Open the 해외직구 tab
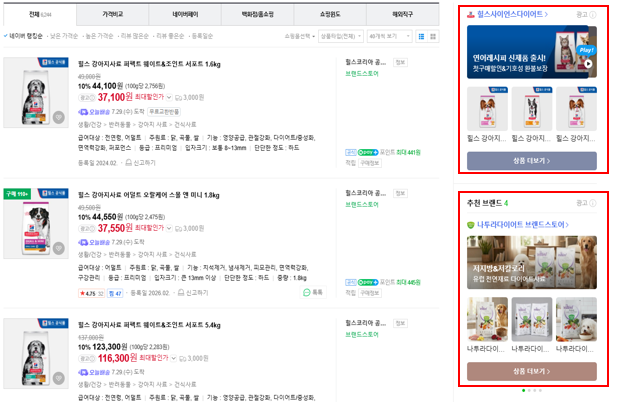This screenshot has width=618, height=403. 402,15
